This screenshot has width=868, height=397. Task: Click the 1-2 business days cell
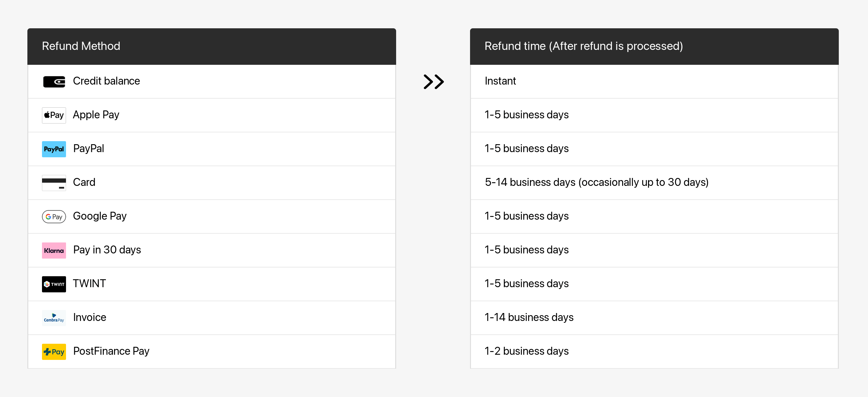tap(654, 351)
